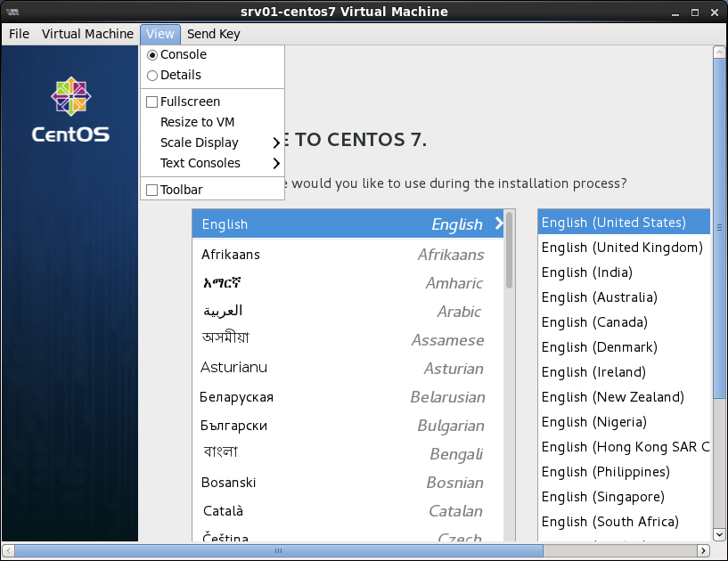
Task: Select English (United Kingdom) locale
Action: [624, 248]
